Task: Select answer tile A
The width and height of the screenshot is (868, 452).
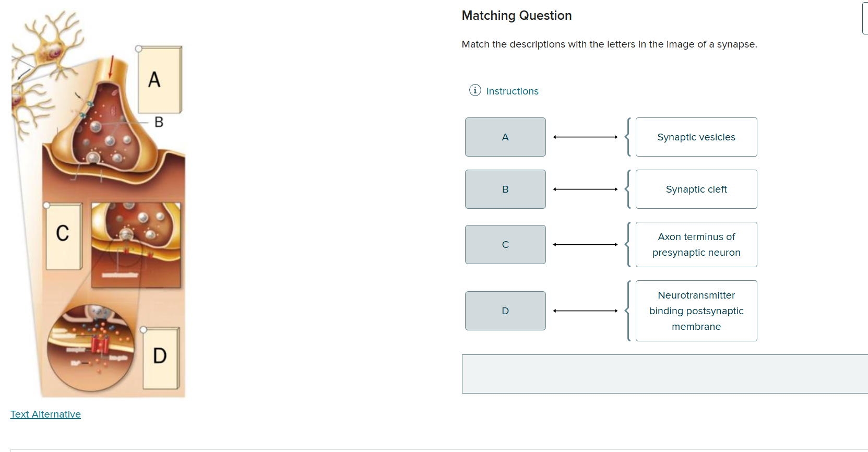Action: tap(505, 137)
